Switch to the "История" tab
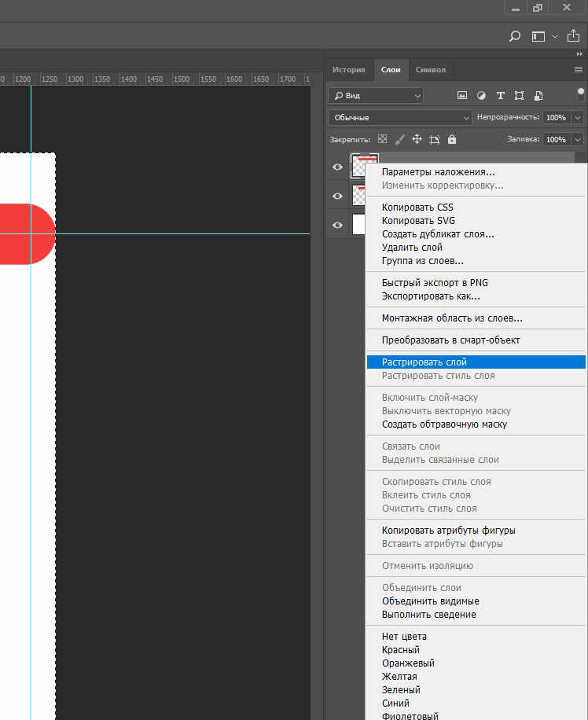Image resolution: width=588 pixels, height=720 pixels. [x=348, y=70]
